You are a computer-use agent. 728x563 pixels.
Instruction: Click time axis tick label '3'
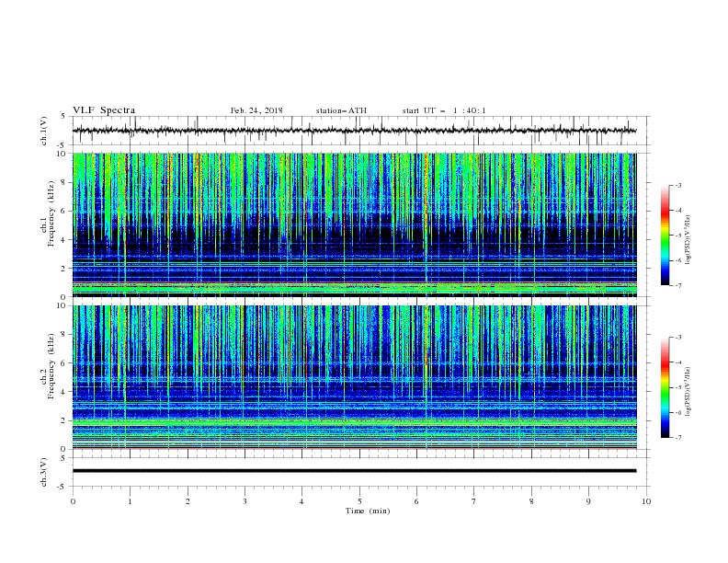pyautogui.click(x=245, y=501)
